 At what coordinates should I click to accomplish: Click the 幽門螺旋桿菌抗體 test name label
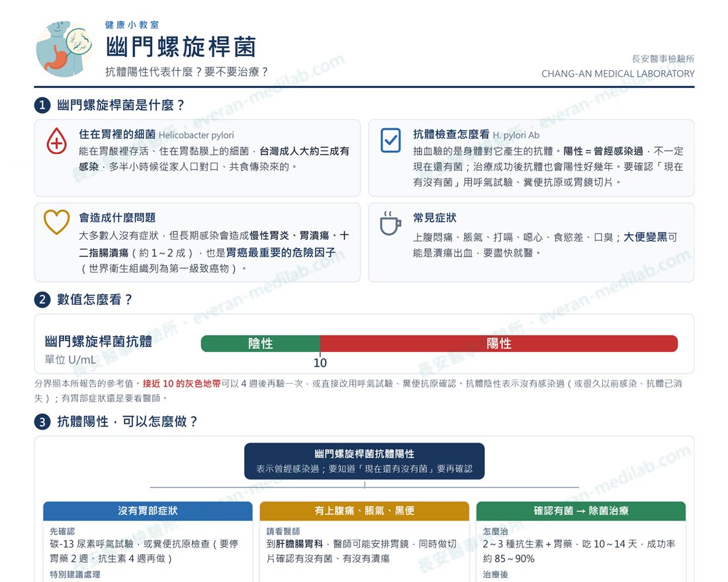99,341
